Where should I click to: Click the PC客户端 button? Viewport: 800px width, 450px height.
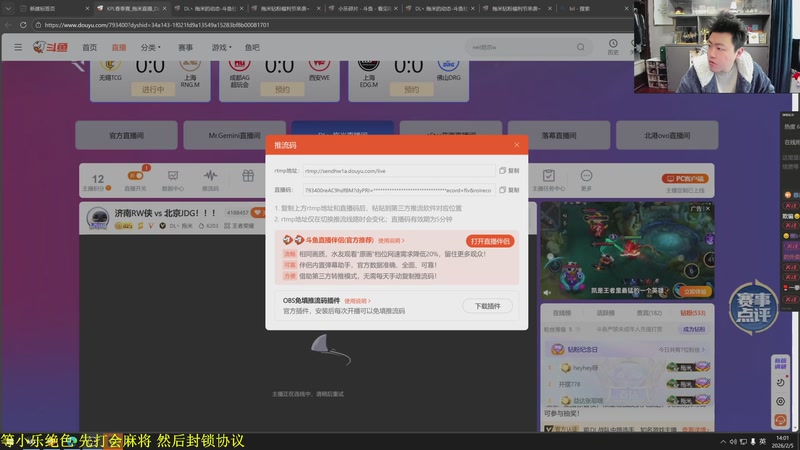point(685,179)
